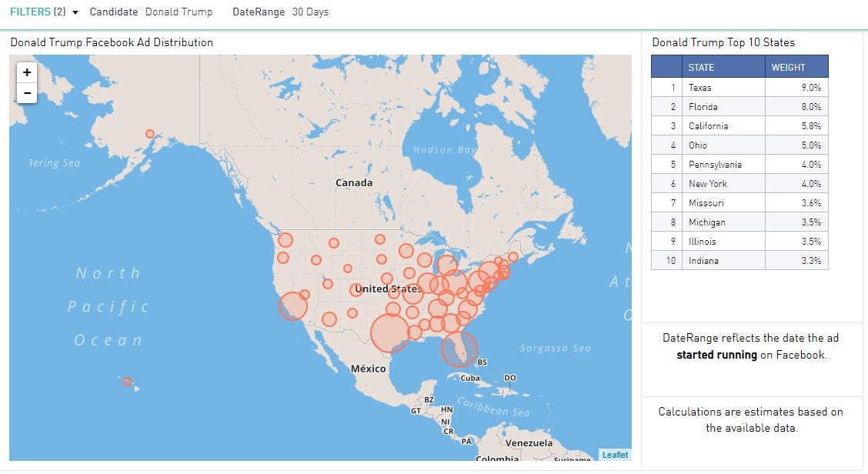The image size is (868, 474).
Task: Select the Illinois row in table
Action: [739, 242]
